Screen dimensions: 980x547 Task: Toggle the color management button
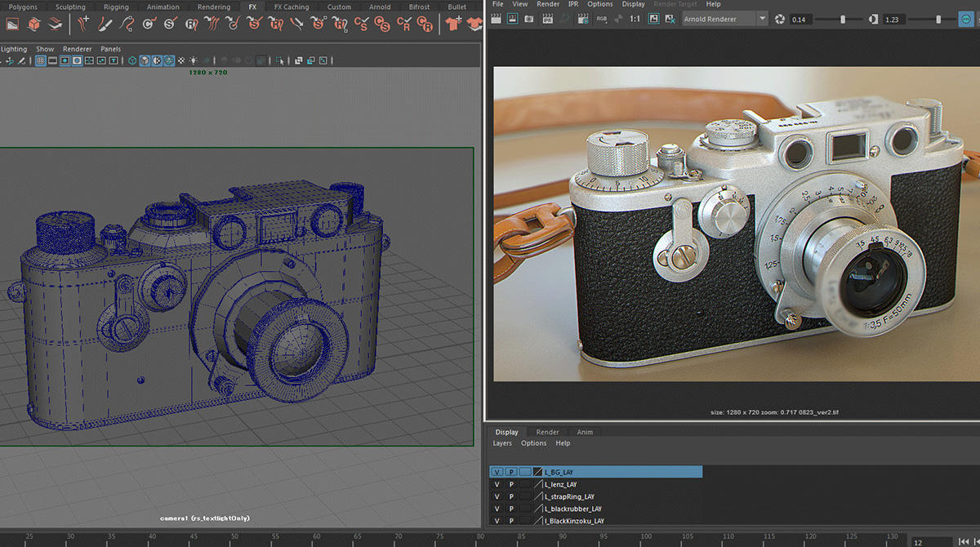(966, 19)
